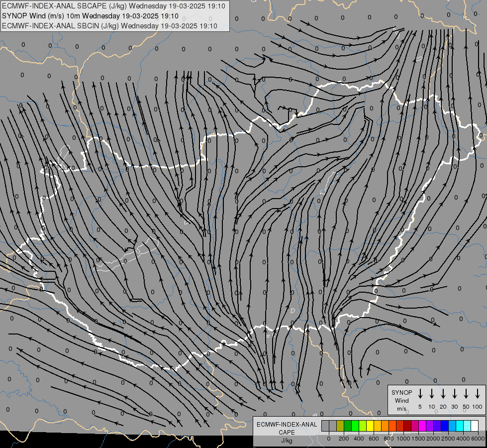Click the wind arrow above the 100 label

(x=478, y=394)
